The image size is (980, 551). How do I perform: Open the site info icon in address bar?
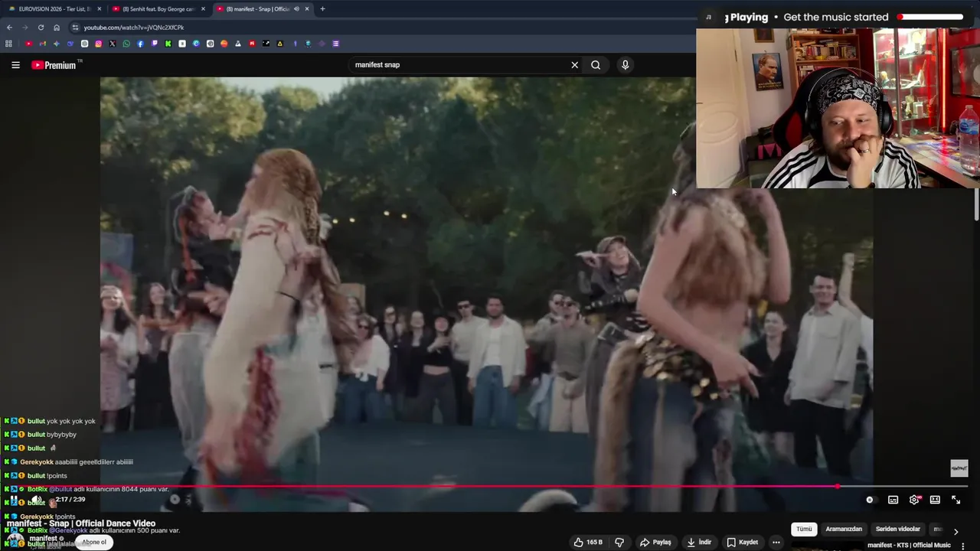tap(75, 28)
